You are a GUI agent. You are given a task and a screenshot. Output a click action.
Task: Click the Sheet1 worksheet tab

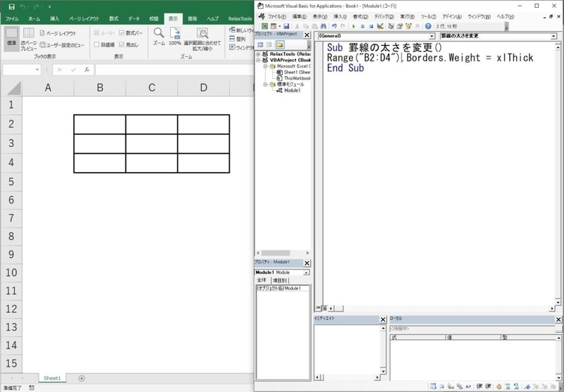52,378
